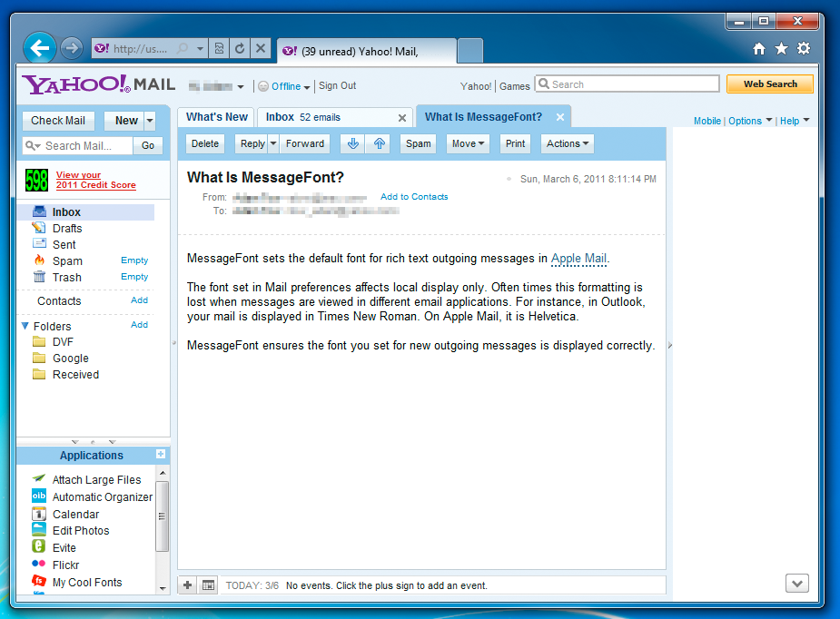
Task: Click the up arrow message navigation icon
Action: click(380, 143)
